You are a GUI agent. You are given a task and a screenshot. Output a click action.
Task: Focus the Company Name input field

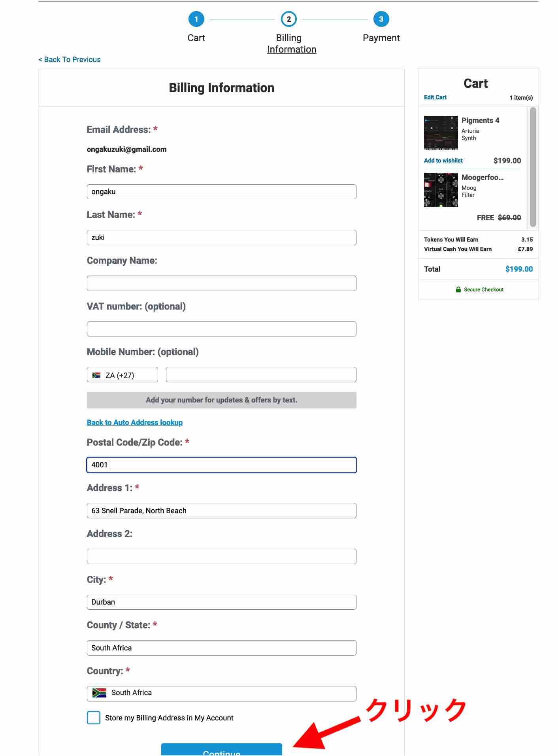tap(221, 283)
